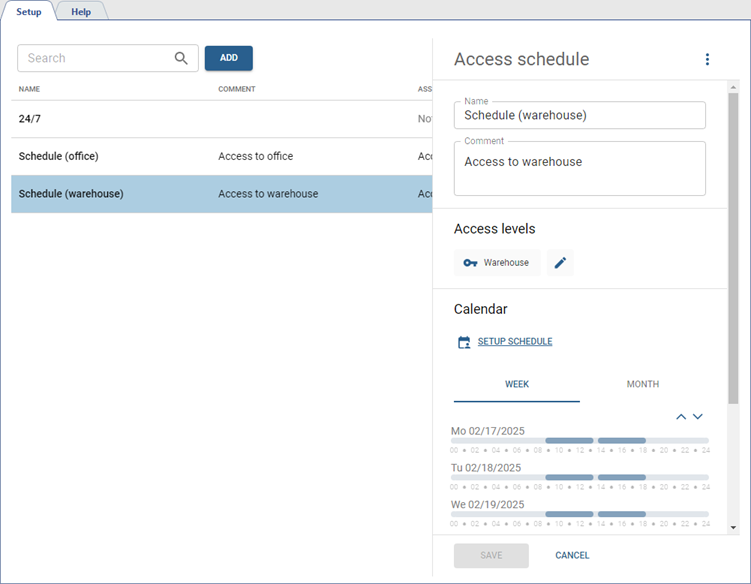Image resolution: width=751 pixels, height=584 pixels.
Task: Click the Cancel button
Action: click(572, 555)
